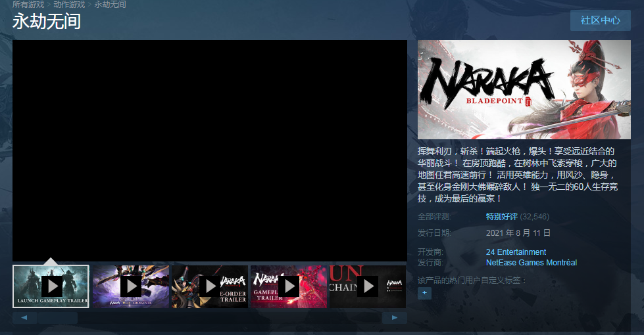Open the 特别好评 reviews link
The width and height of the screenshot is (644, 335).
click(x=501, y=217)
